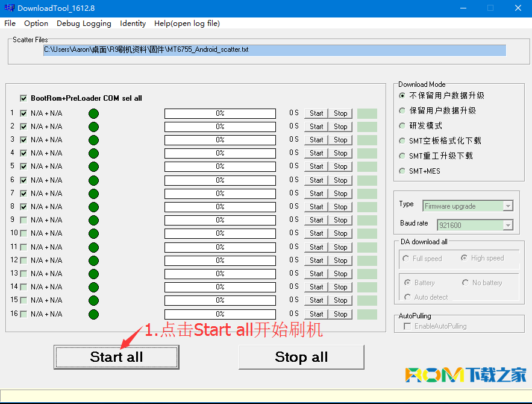532x404 pixels.
Task: Open the Debug Logging menu
Action: (84, 24)
